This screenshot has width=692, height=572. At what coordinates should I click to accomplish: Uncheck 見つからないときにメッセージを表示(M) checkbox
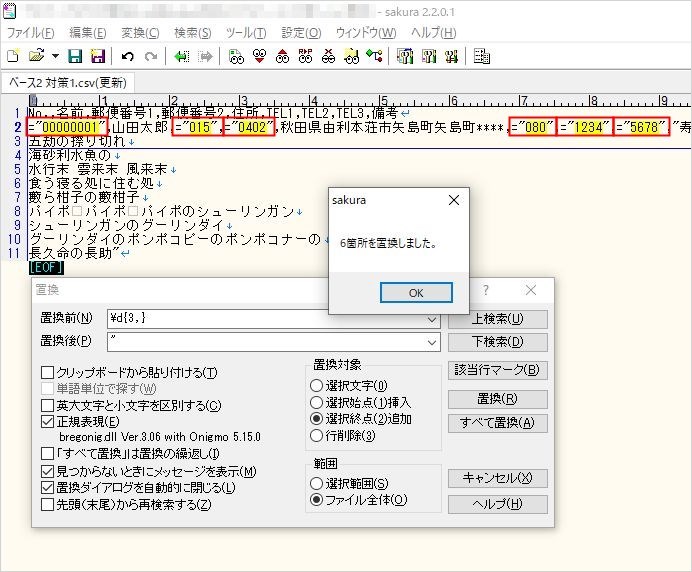click(x=47, y=471)
